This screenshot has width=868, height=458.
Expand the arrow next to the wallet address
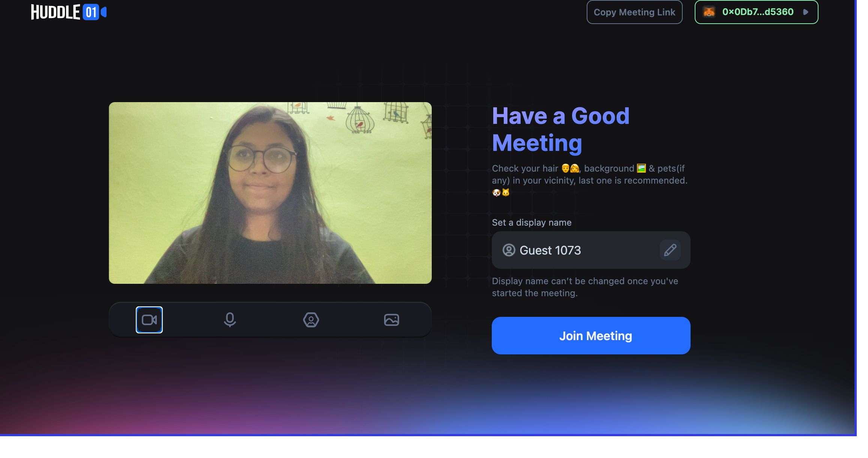click(805, 12)
